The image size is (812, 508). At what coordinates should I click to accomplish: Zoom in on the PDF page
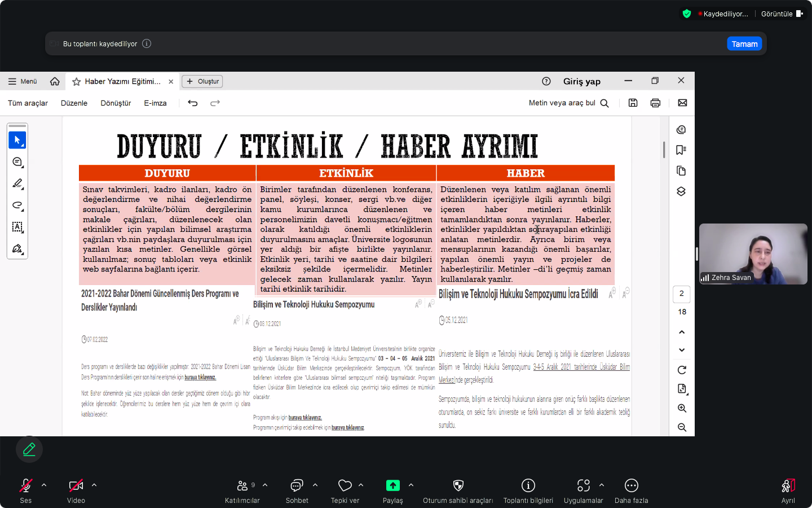point(682,408)
